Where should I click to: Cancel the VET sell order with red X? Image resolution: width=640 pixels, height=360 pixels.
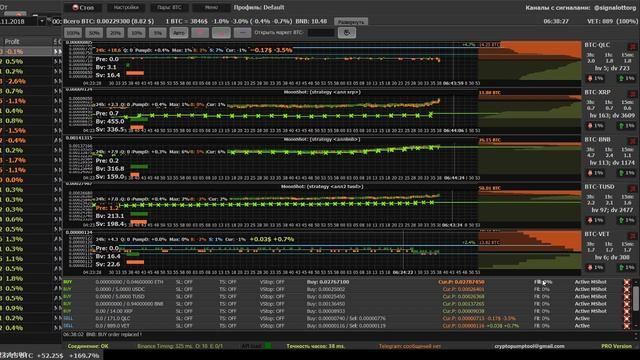(627, 326)
